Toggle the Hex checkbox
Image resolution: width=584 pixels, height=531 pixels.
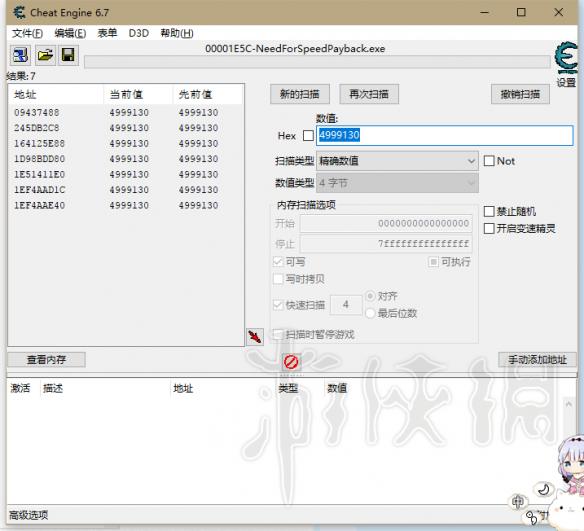(x=308, y=136)
